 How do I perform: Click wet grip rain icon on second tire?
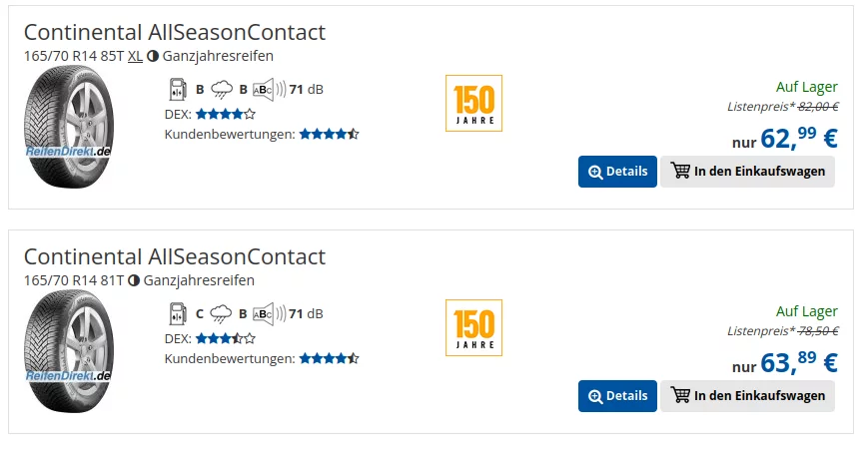coord(222,313)
